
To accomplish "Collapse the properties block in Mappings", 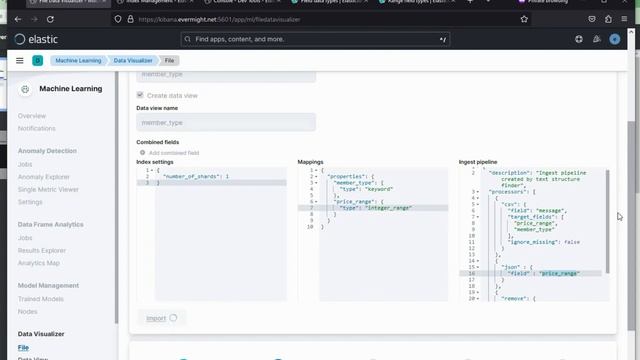I will pyautogui.click(x=316, y=177).
